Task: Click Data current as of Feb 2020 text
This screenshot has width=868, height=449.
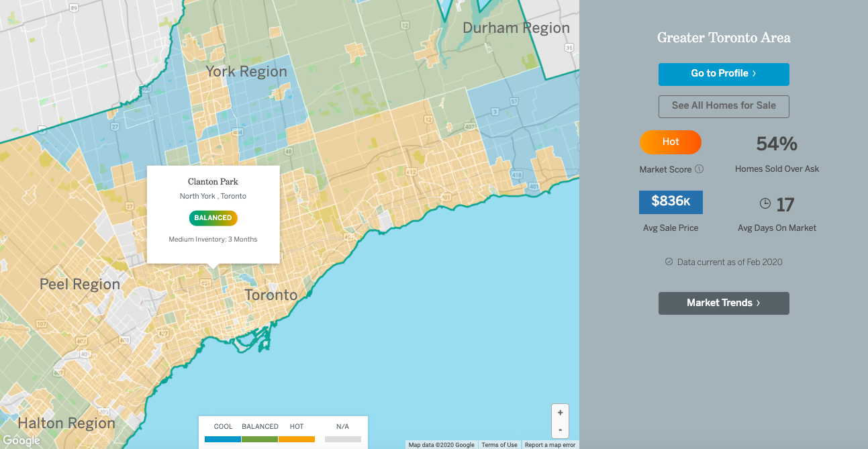Action: pos(730,262)
